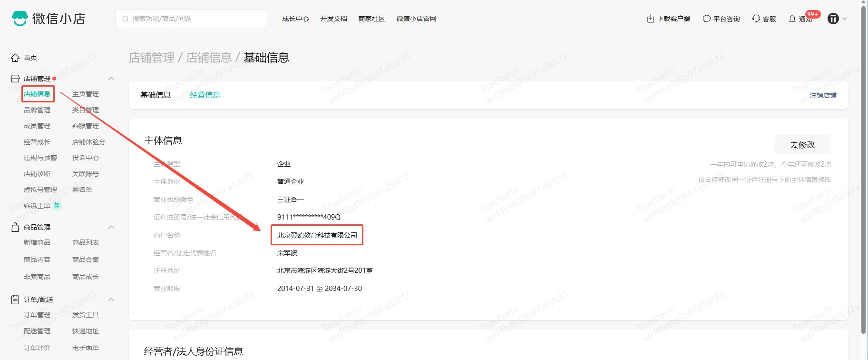Viewport: 868px width, 360px height.
Task: Open 配送管理 in sidebar
Action: 37,331
